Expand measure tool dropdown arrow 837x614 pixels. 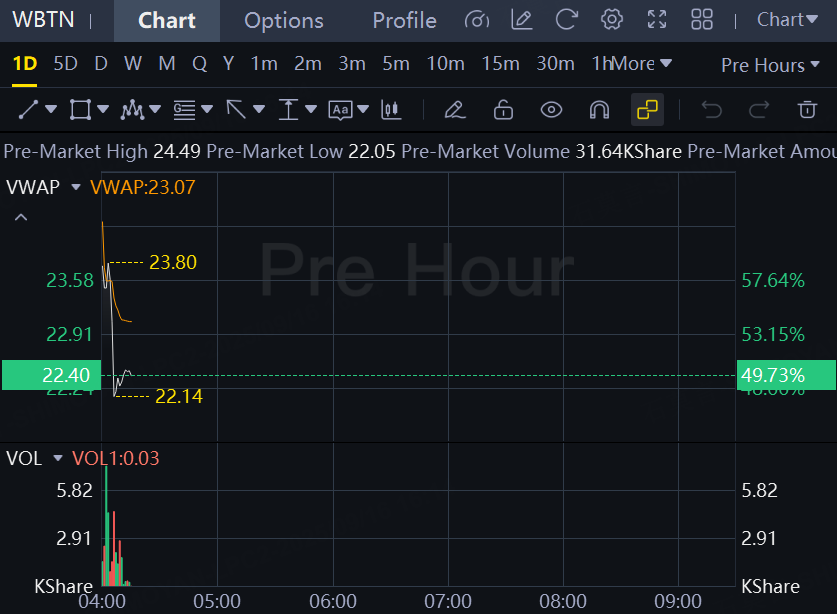point(311,109)
